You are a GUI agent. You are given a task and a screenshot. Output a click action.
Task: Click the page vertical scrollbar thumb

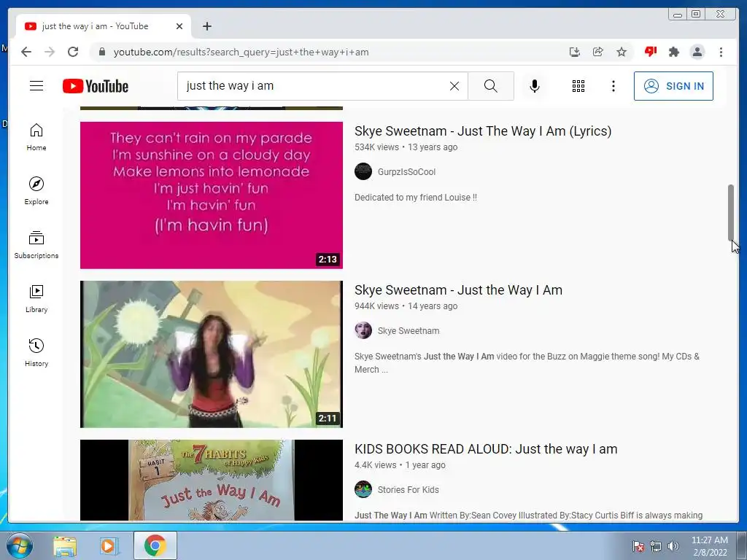[731, 212]
